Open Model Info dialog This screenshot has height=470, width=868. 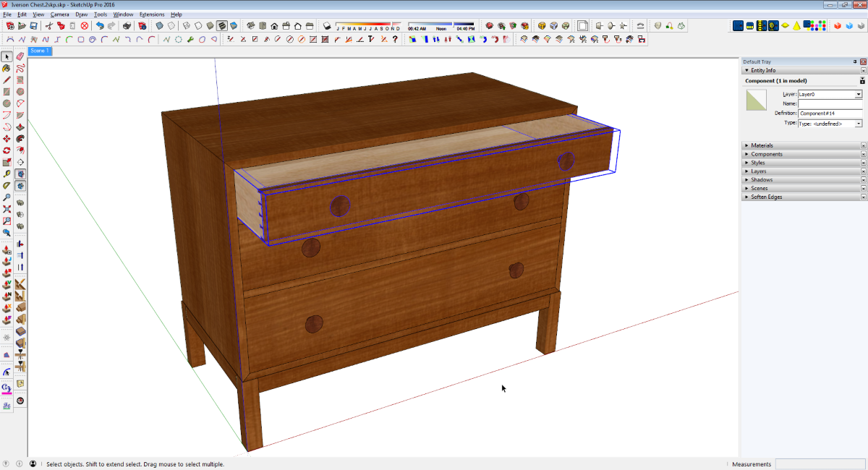pos(142,26)
